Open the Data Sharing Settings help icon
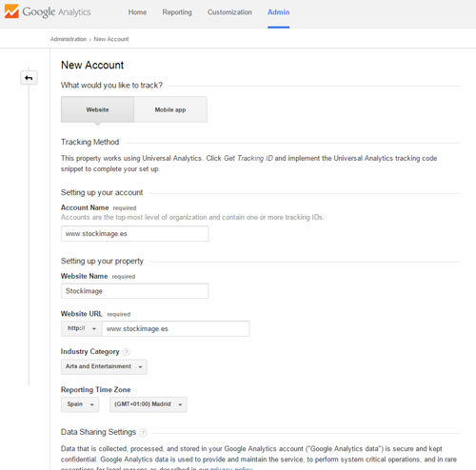This screenshot has width=476, height=470. 143,432
